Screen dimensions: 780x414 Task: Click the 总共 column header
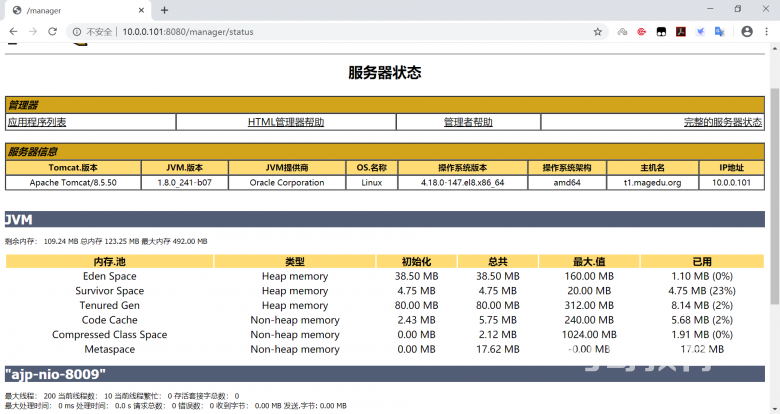click(497, 261)
